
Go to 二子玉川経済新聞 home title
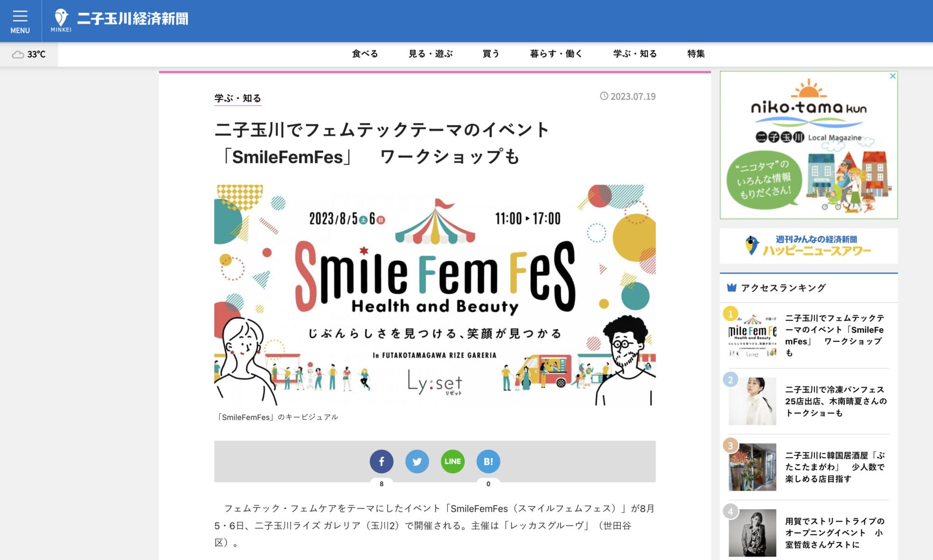[132, 19]
